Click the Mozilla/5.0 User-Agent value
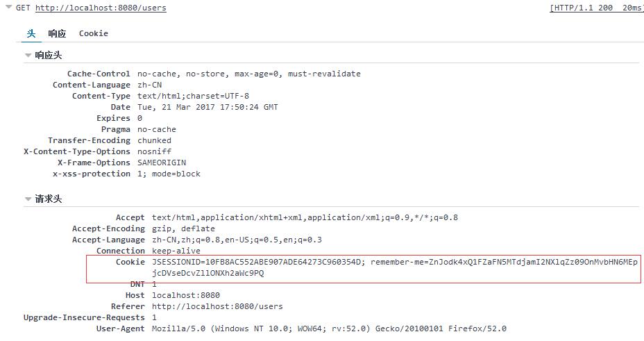Screen dimensions: 644x341 [x=329, y=328]
